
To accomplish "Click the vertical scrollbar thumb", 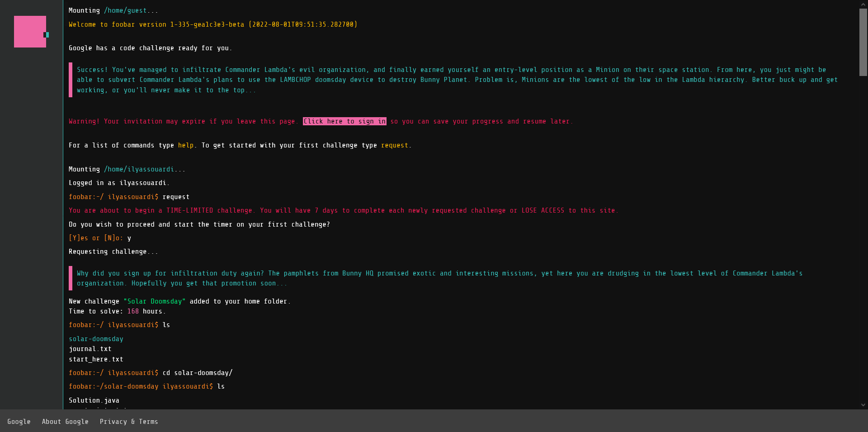I will pos(863,42).
